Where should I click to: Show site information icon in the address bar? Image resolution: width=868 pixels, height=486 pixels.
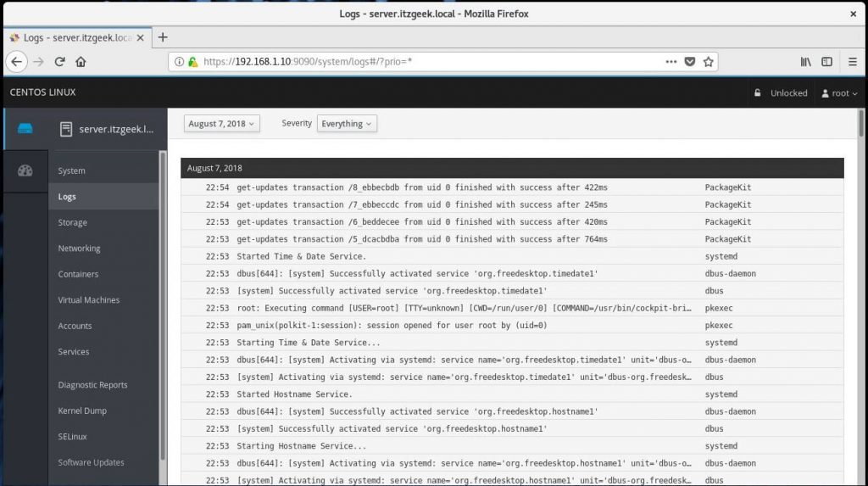click(179, 62)
